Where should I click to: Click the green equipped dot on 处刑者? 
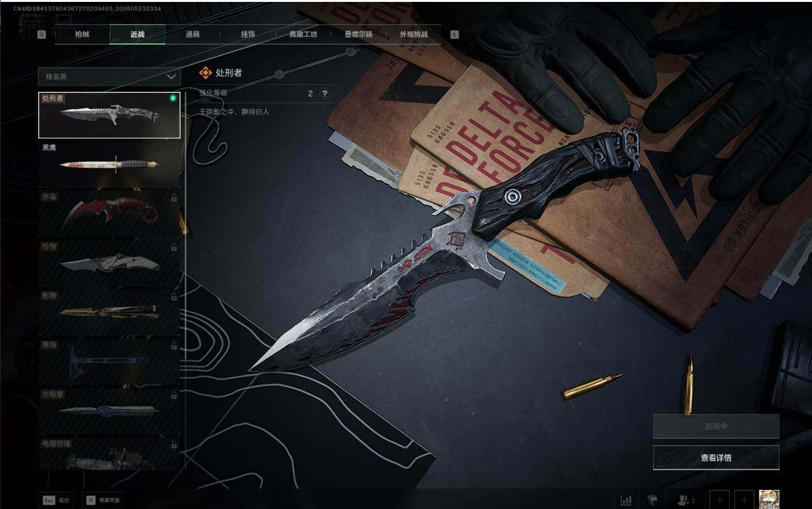click(x=172, y=99)
